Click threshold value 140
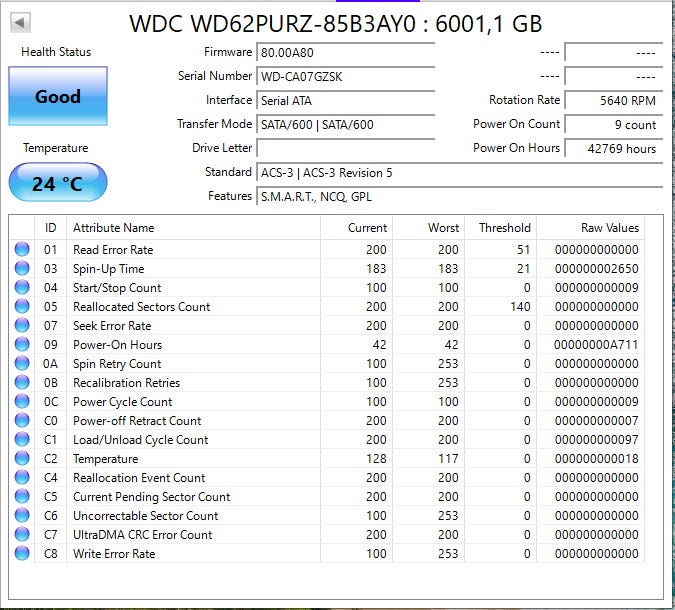 pos(520,307)
